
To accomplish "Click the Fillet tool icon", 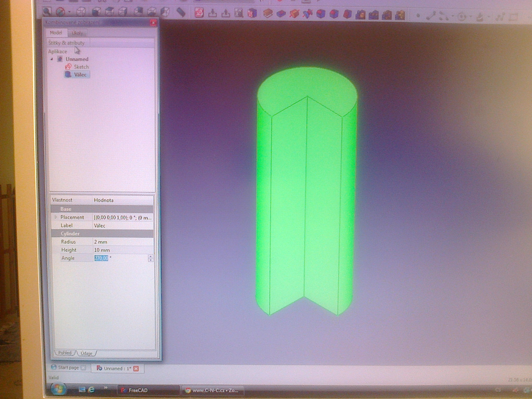I will click(321, 14).
